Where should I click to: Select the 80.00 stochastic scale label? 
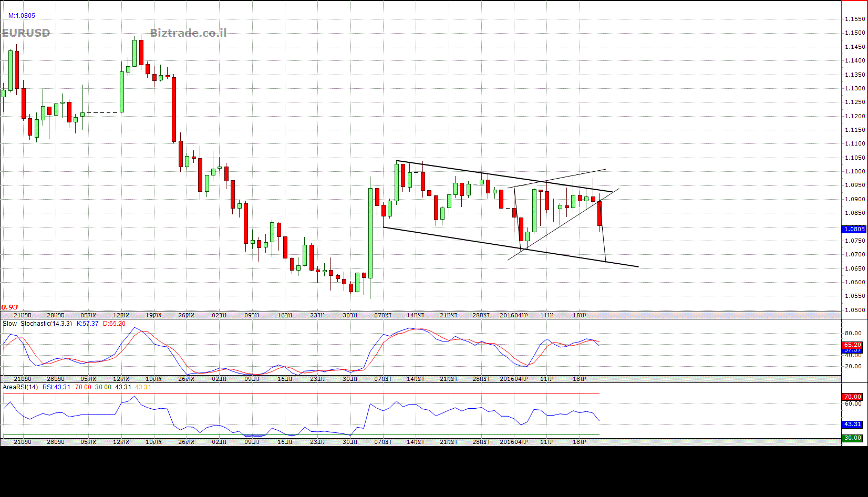(x=853, y=333)
